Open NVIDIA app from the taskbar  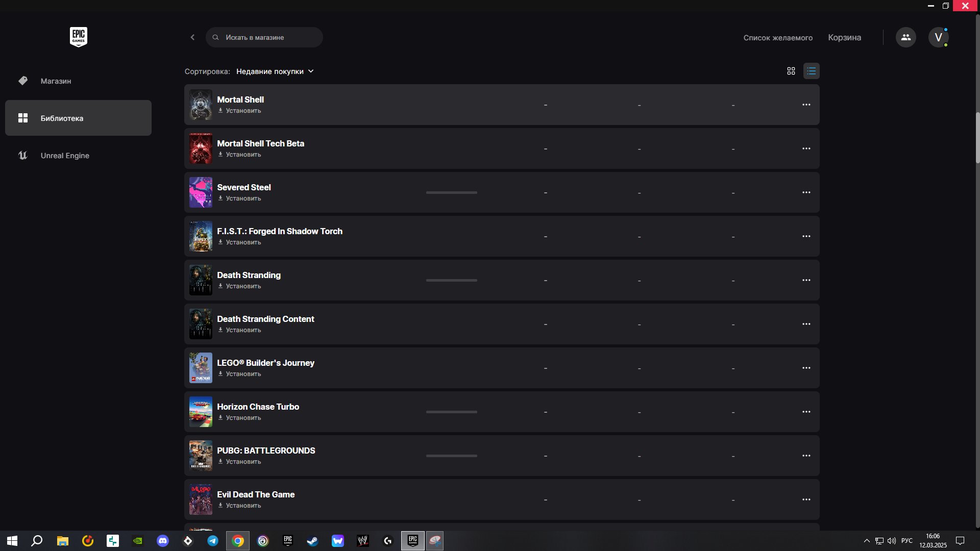click(x=138, y=541)
